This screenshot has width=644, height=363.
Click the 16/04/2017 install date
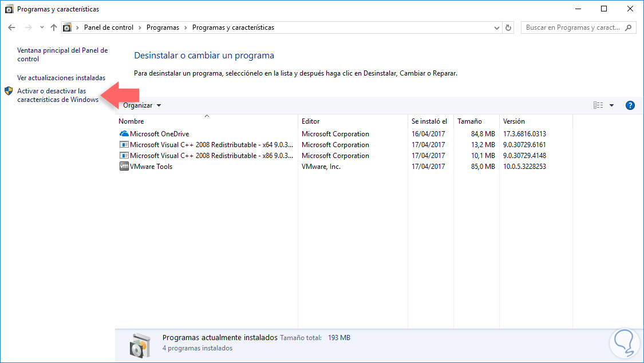428,134
